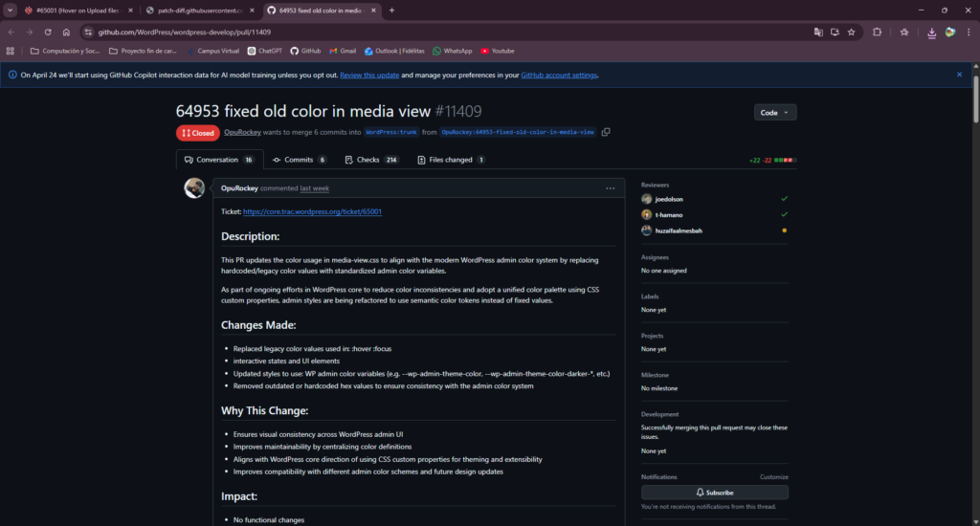Open the comment three-dot options menu

[610, 188]
